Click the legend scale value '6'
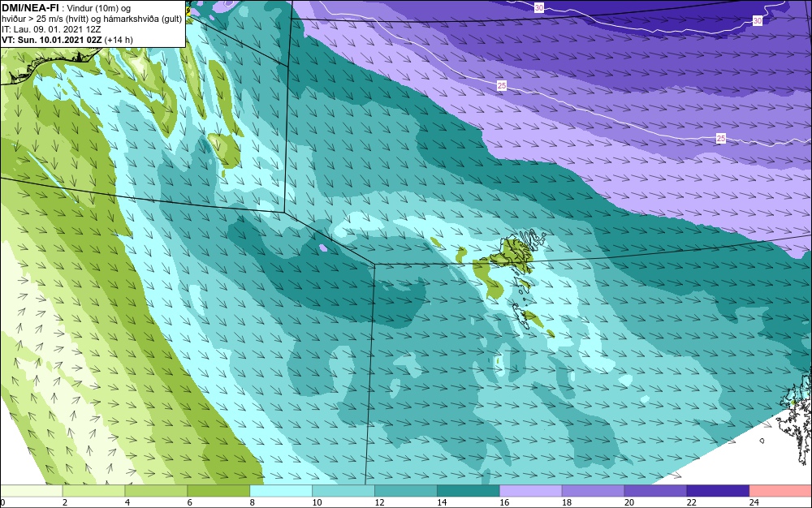The width and height of the screenshot is (812, 508). point(189,502)
